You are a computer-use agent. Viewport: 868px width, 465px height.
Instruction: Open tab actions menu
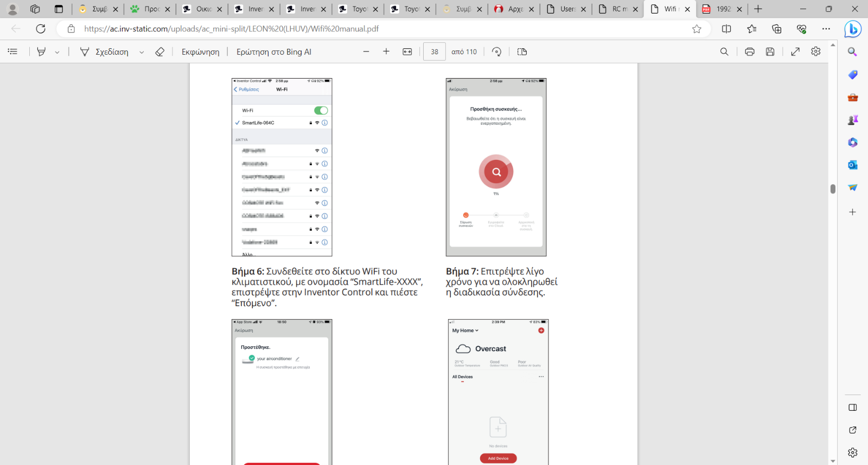[x=59, y=9]
